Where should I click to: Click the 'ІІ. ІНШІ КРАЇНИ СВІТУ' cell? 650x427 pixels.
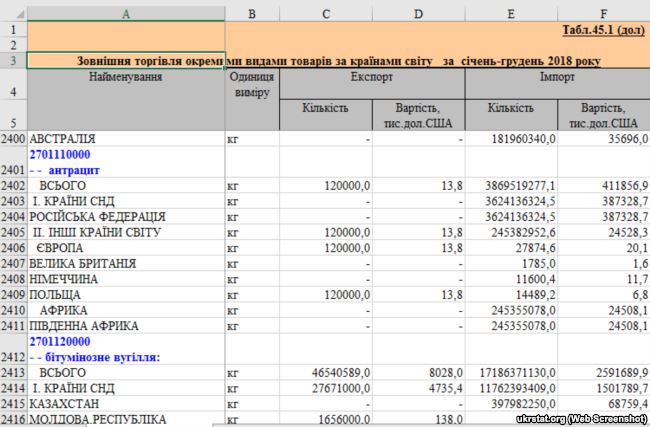coord(126,232)
